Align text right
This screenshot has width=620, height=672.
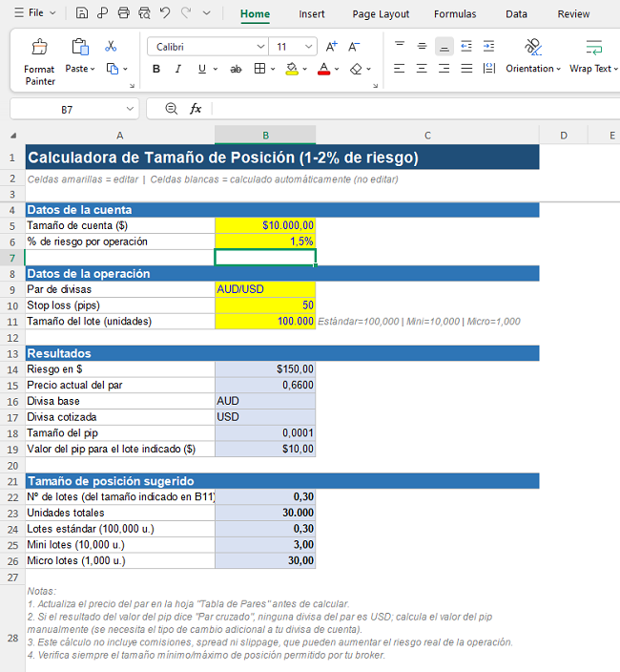tap(444, 69)
